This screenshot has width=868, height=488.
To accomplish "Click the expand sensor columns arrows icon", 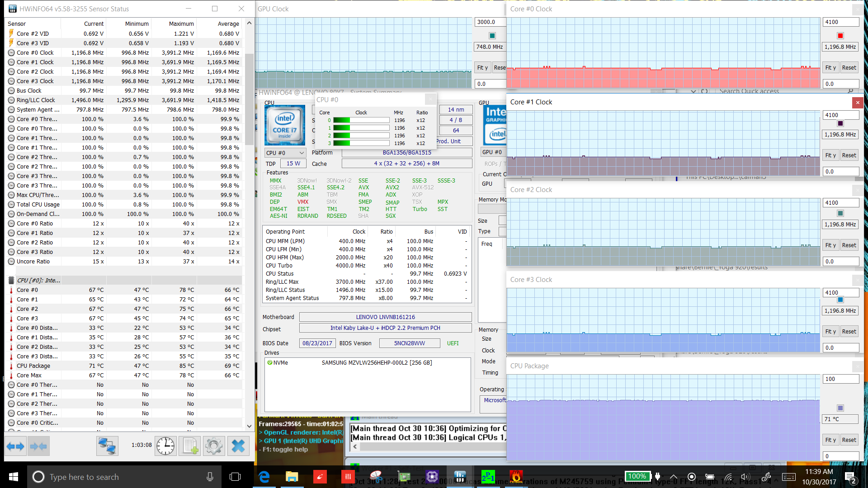I will (x=15, y=446).
